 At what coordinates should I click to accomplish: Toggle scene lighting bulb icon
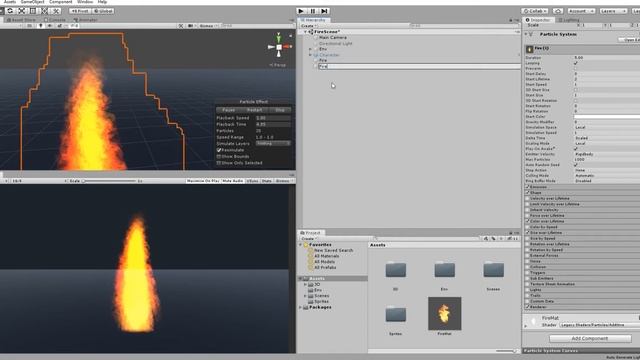coord(40,26)
